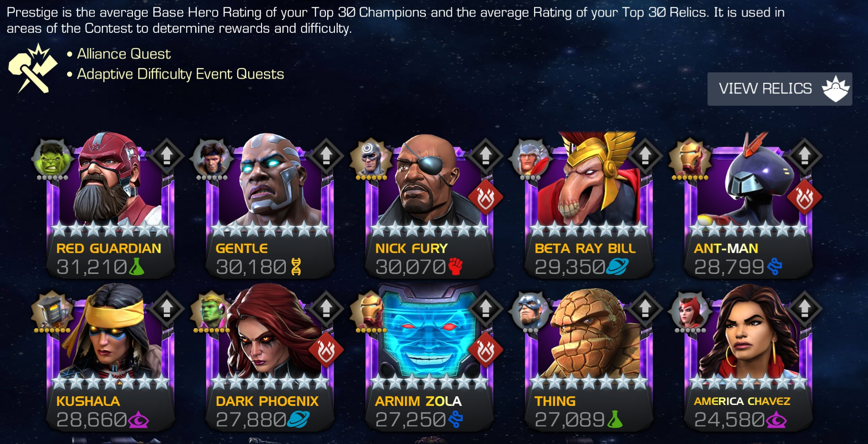Tap Nick Fury's upgrade arrow icon
868x444 pixels.
point(485,155)
